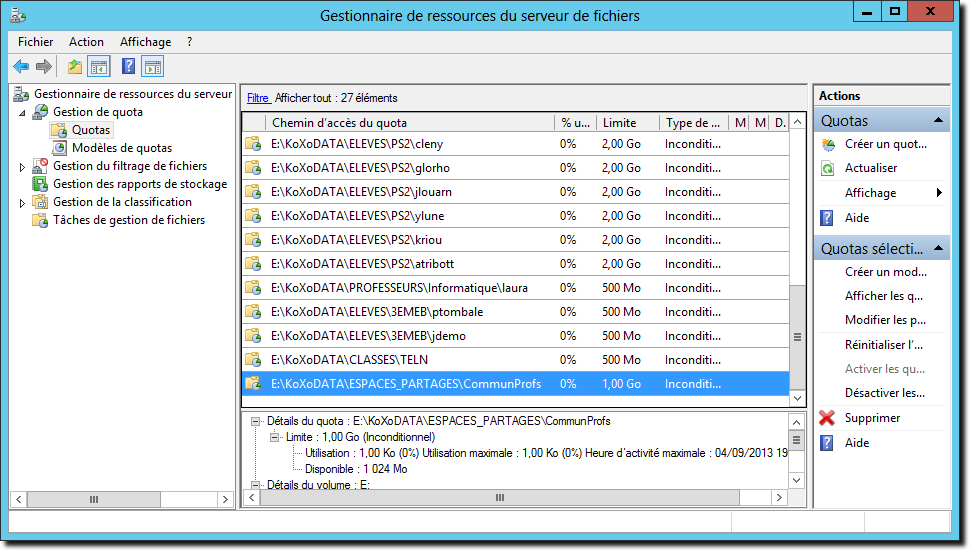Click the folder icon of the 3EMEB\jdemo row
Screen dimensions: 970x550
[x=253, y=336]
